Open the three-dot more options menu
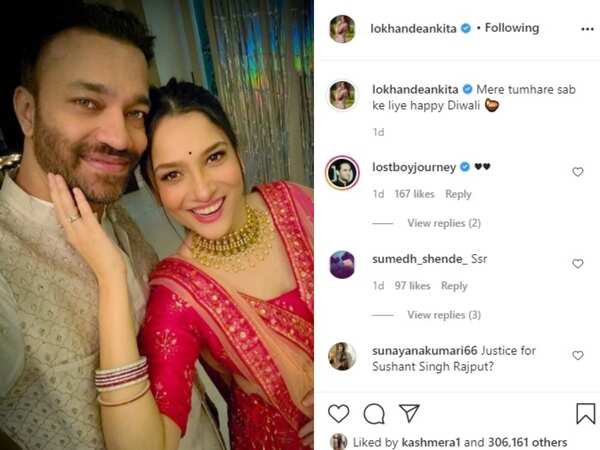Viewport: 600px width, 450px height. pos(587,29)
